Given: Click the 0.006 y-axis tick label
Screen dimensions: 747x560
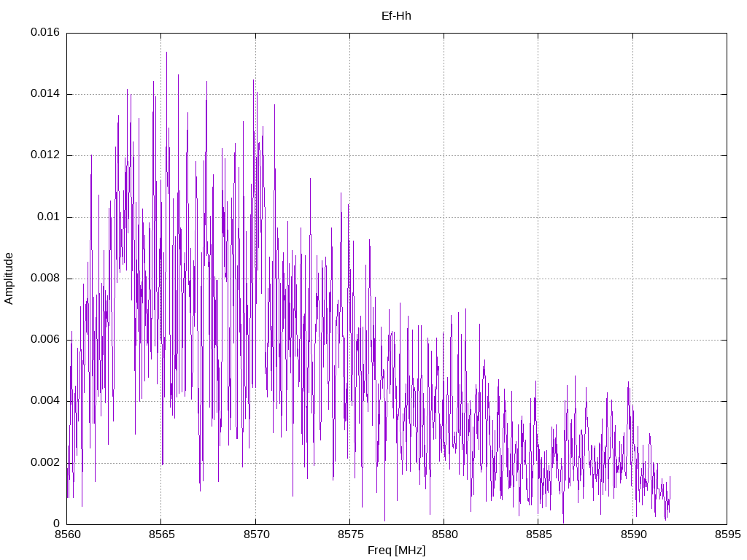Looking at the screenshot, I should (x=45, y=340).
